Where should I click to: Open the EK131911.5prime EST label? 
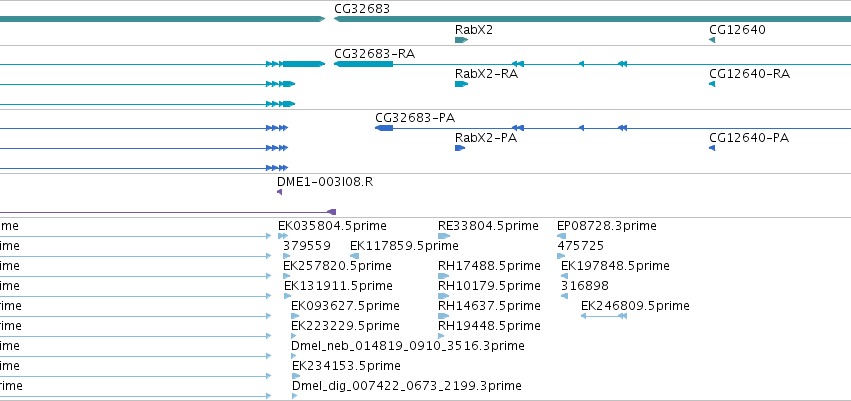(x=338, y=286)
